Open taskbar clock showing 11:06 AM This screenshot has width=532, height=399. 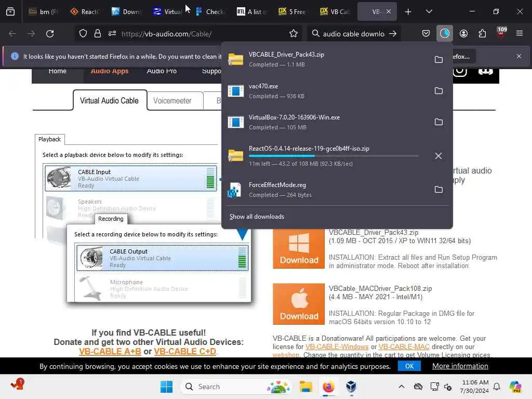475,387
